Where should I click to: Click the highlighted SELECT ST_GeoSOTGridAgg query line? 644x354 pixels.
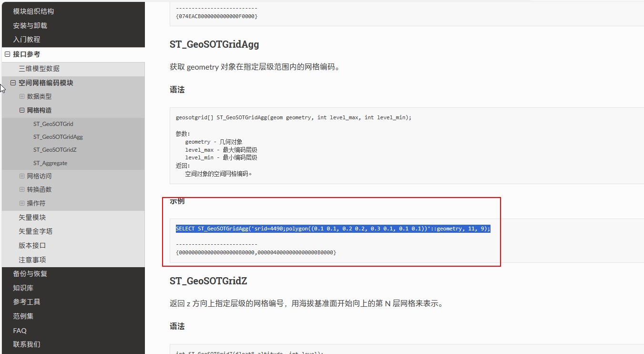pos(333,229)
